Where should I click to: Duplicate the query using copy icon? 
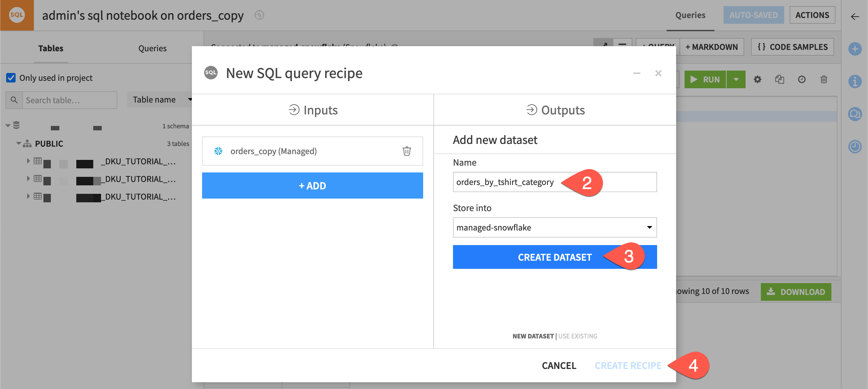pyautogui.click(x=779, y=79)
